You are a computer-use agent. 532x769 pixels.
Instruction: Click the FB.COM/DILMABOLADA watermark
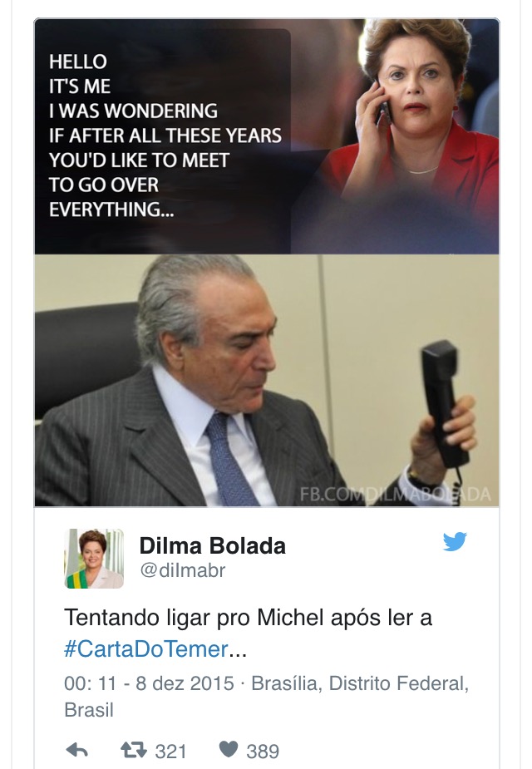pos(395,494)
